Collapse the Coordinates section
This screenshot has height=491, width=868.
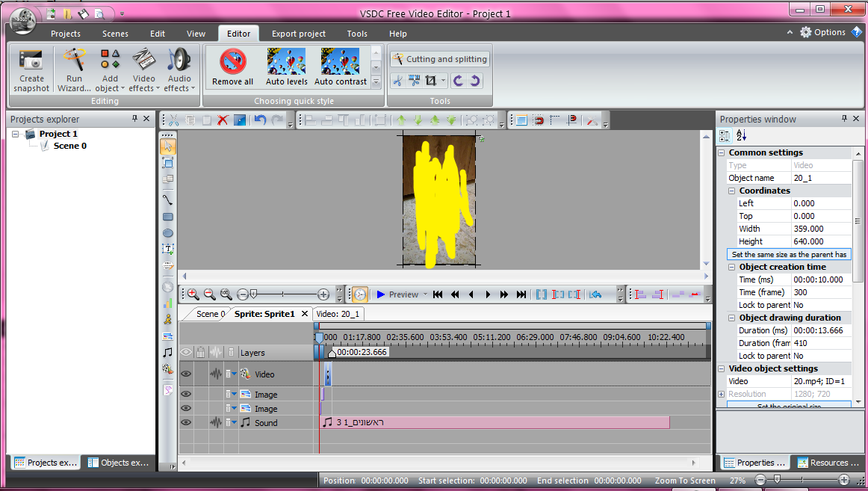[732, 191]
